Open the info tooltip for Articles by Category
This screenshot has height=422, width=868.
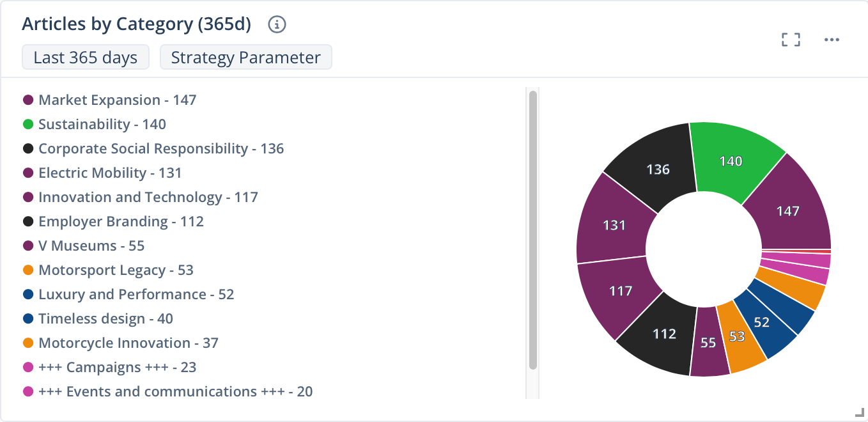[277, 24]
